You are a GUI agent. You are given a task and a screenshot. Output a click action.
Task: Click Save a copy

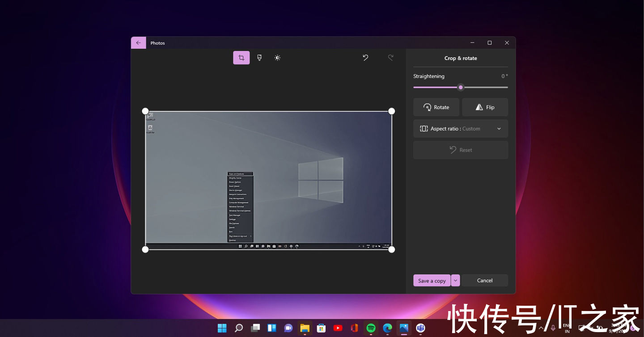point(432,281)
